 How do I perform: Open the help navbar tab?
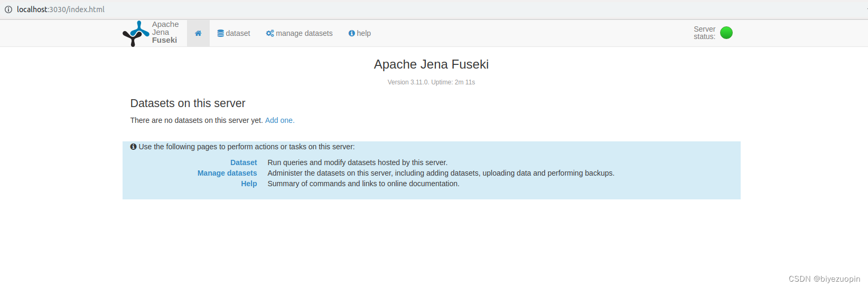click(360, 33)
